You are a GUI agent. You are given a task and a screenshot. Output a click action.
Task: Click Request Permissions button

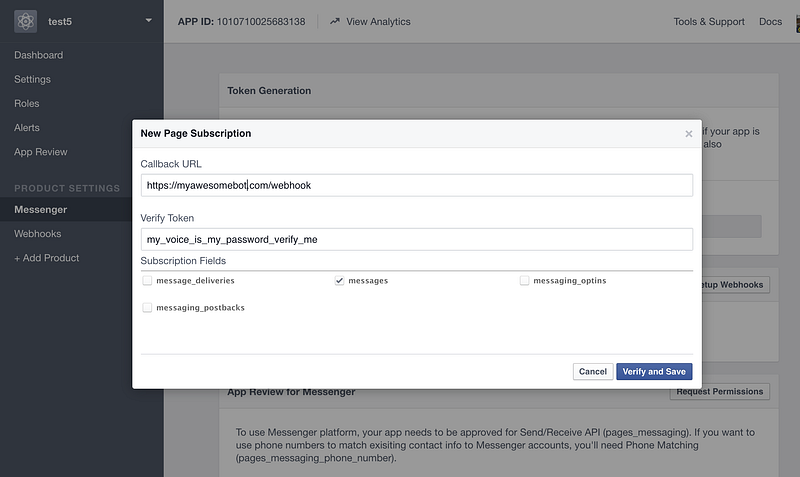pyautogui.click(x=720, y=392)
